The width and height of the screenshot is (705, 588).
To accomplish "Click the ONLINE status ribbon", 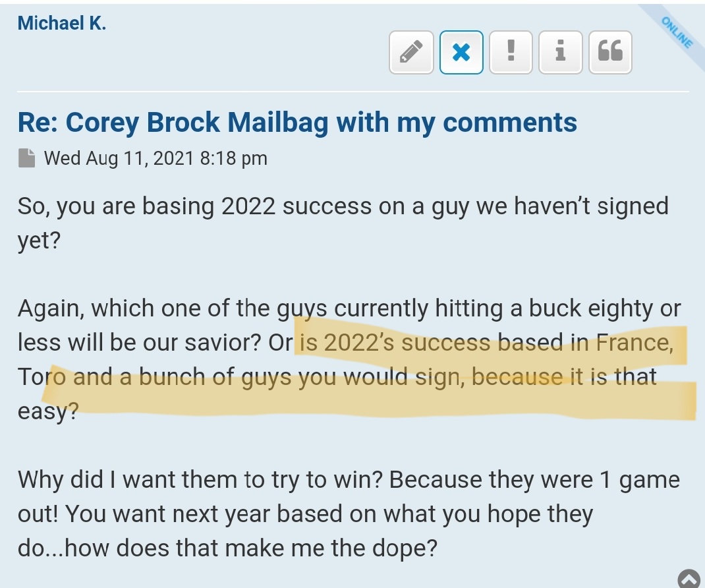I will coord(677,33).
